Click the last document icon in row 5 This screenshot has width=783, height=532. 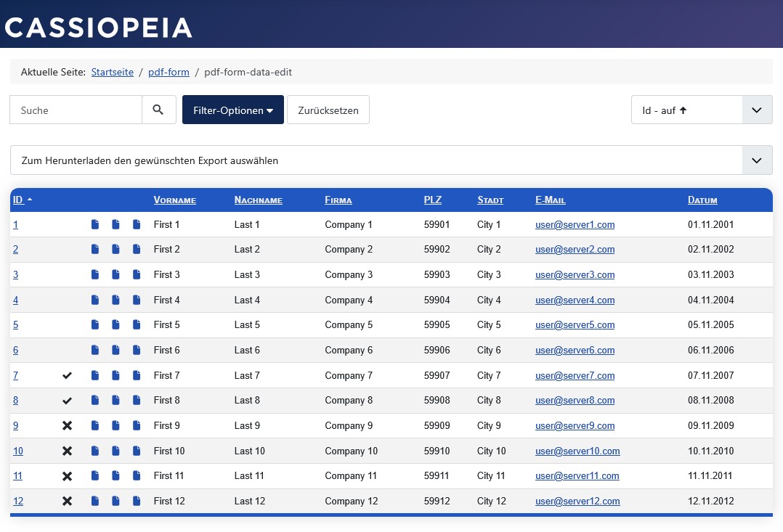click(x=137, y=325)
